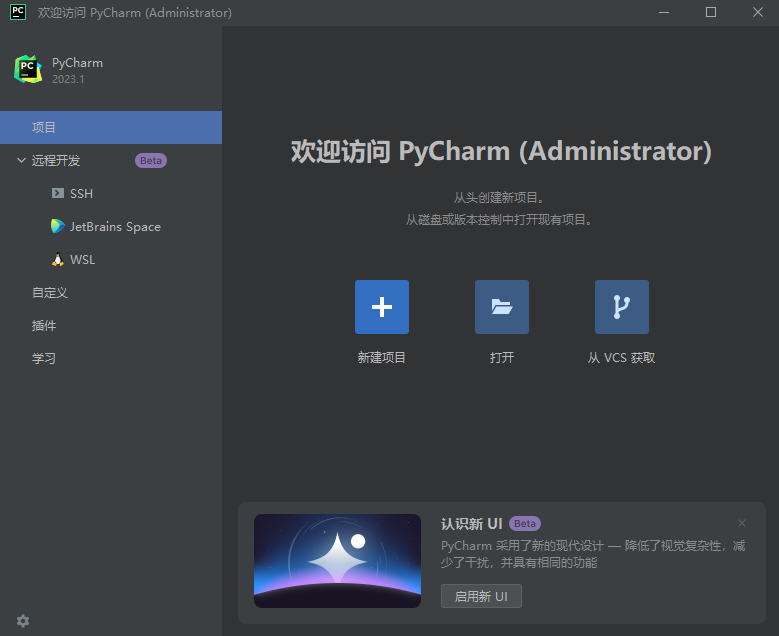This screenshot has width=779, height=636.
Task: Open settings gear in bottom-left corner
Action: pos(23,621)
